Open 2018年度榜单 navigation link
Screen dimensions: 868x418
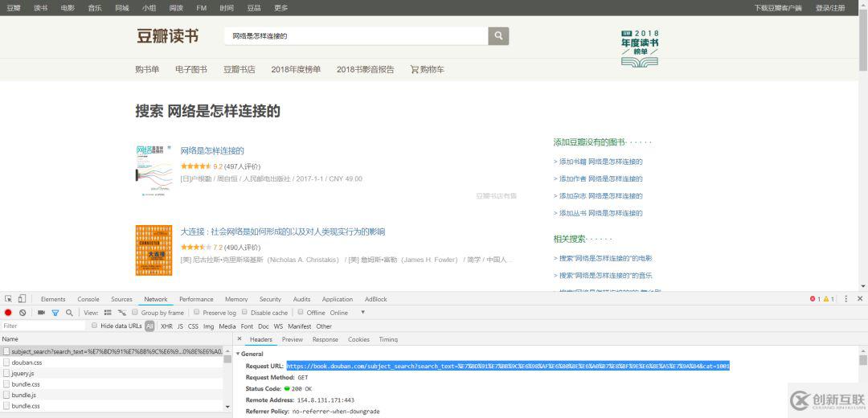tap(296, 70)
